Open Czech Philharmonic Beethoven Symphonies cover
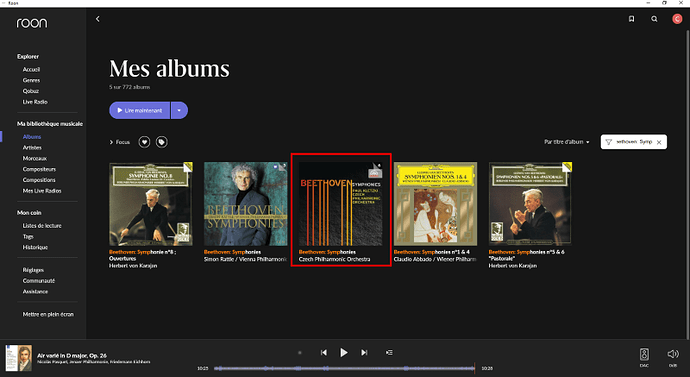690x377 pixels. [341, 204]
